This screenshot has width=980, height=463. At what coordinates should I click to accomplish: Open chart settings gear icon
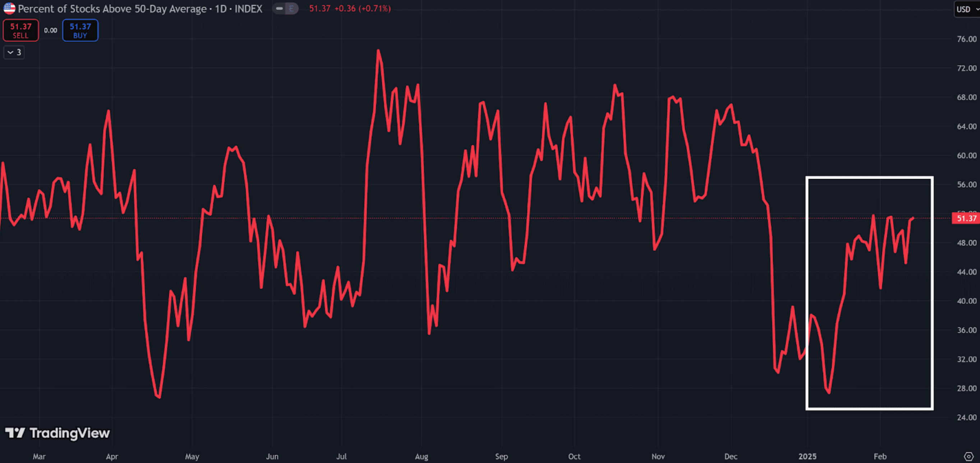(x=968, y=456)
